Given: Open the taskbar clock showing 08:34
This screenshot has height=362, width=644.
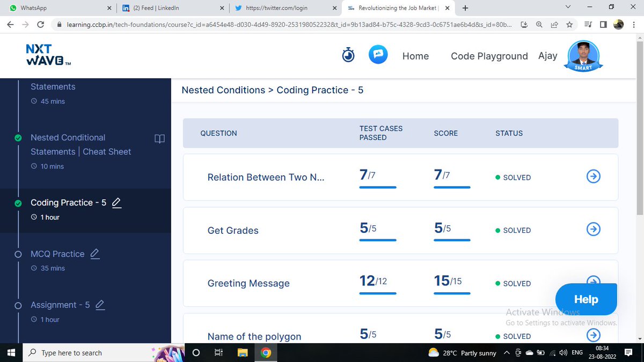Looking at the screenshot, I should click(x=602, y=352).
